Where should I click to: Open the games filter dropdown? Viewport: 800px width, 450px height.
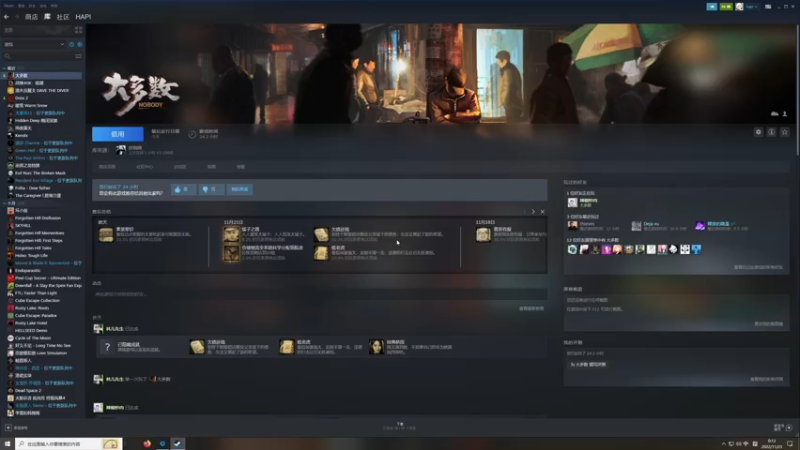point(34,44)
